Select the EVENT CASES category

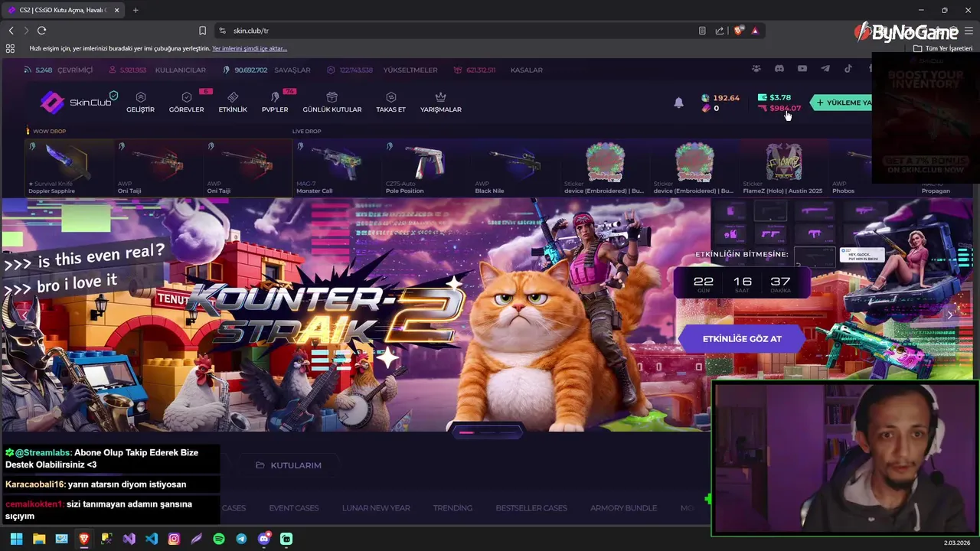pyautogui.click(x=293, y=508)
